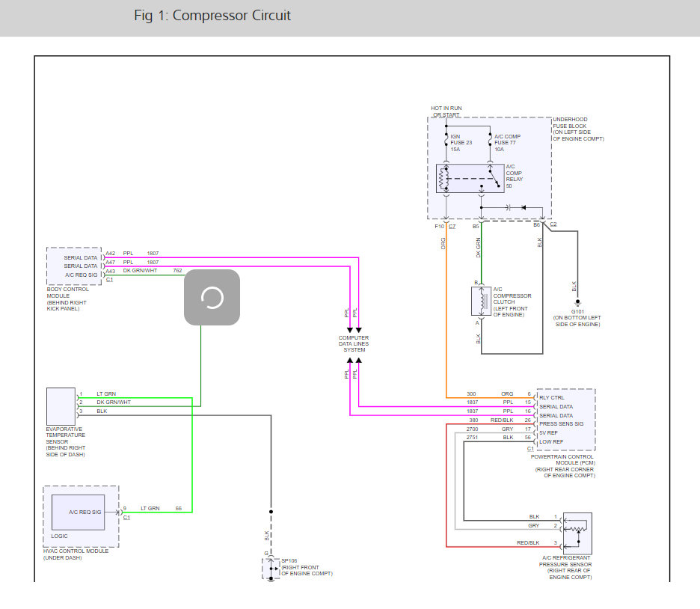
Task: Click the 'Fig 1: Compressor Circuit' title
Action: (x=212, y=16)
